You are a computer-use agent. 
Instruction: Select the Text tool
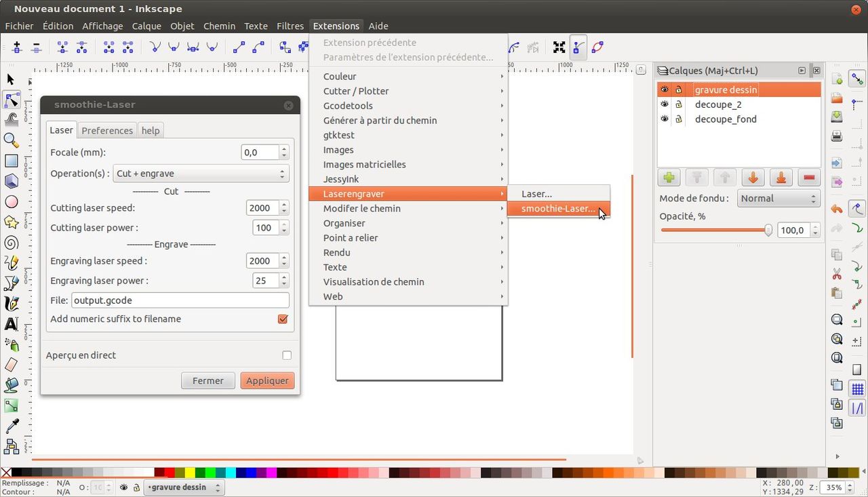coord(11,324)
